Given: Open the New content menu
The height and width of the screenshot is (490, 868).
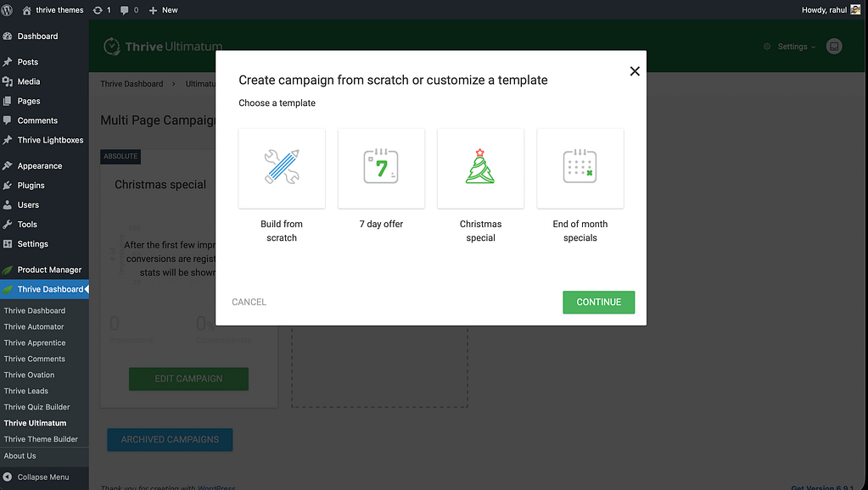Looking at the screenshot, I should 164,10.
